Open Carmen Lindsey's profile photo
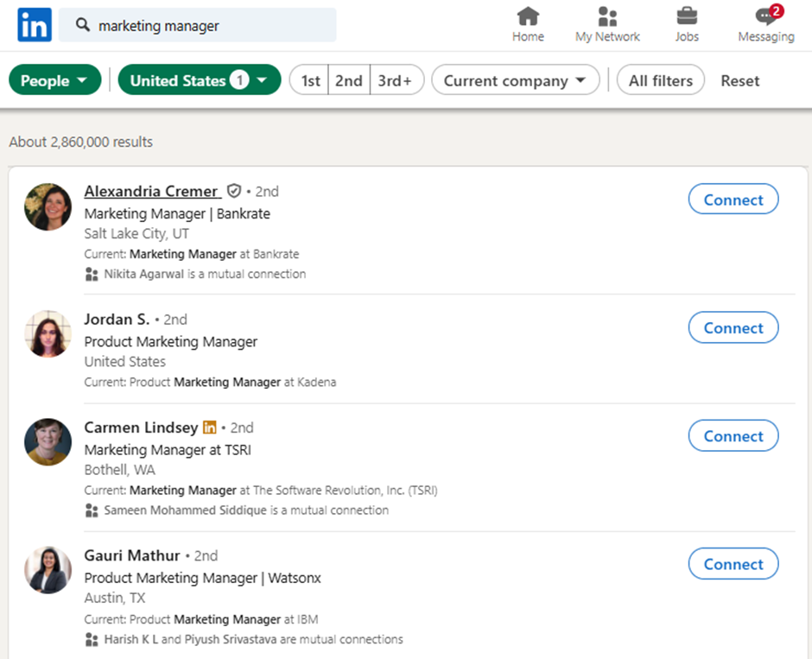 pyautogui.click(x=48, y=442)
